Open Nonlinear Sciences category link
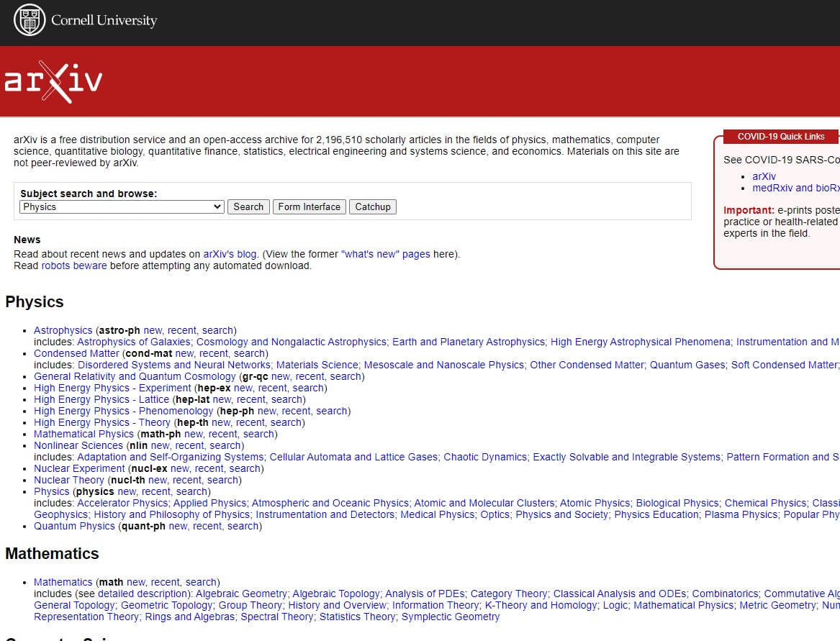This screenshot has width=840, height=641. [78, 445]
